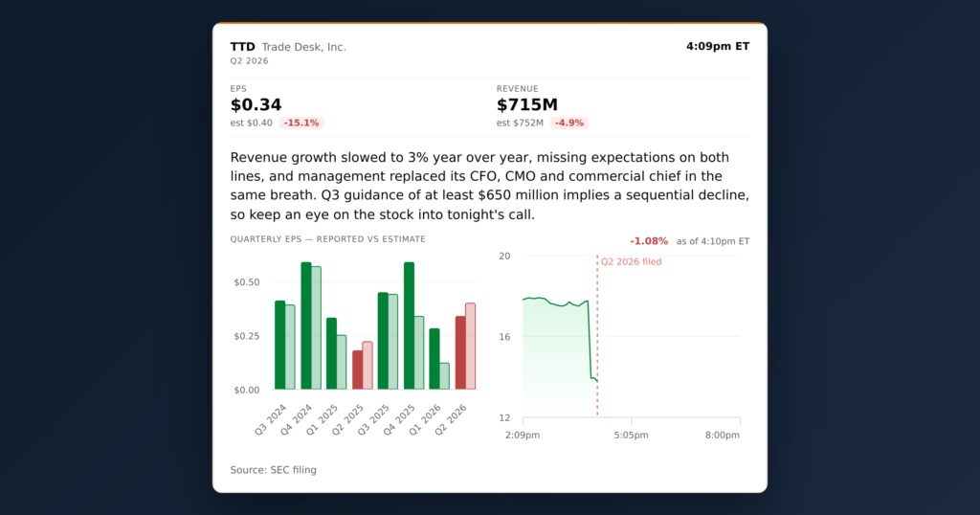Click the $0.34 EPS value
Viewport: 980px width, 515px height.
click(256, 104)
